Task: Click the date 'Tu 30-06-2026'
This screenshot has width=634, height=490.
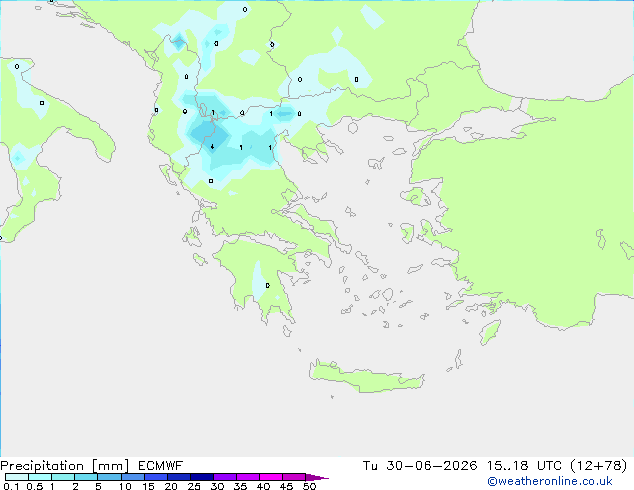Action: [x=420, y=466]
